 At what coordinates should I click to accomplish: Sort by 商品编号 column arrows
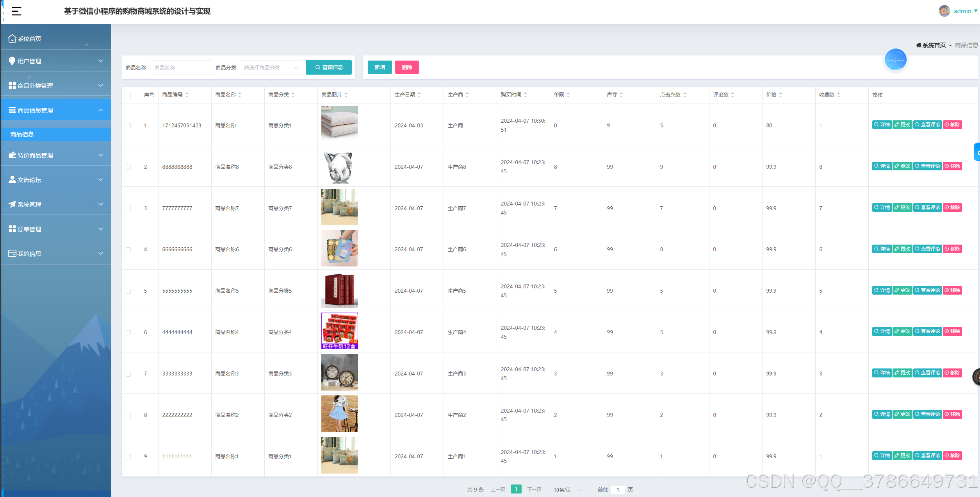tap(187, 95)
